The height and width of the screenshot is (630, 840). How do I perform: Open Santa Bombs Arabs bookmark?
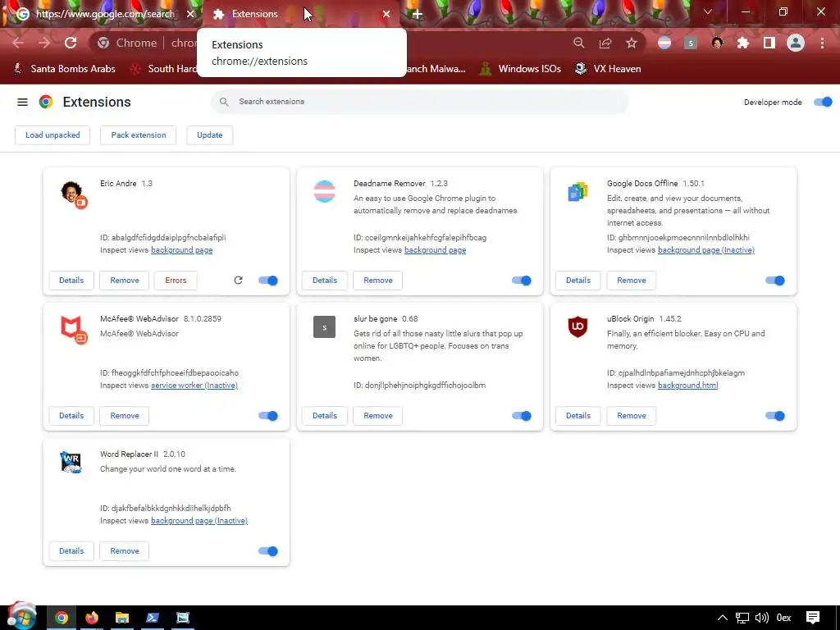coord(64,69)
